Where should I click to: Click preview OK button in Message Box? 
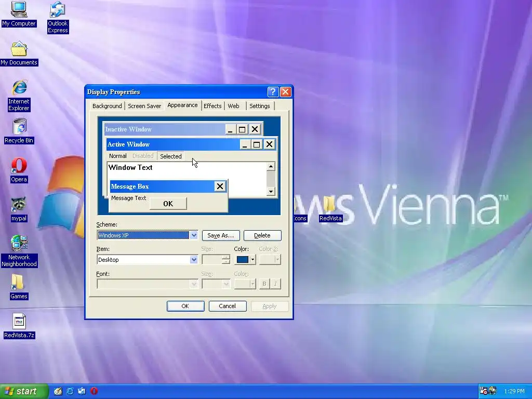pos(168,204)
